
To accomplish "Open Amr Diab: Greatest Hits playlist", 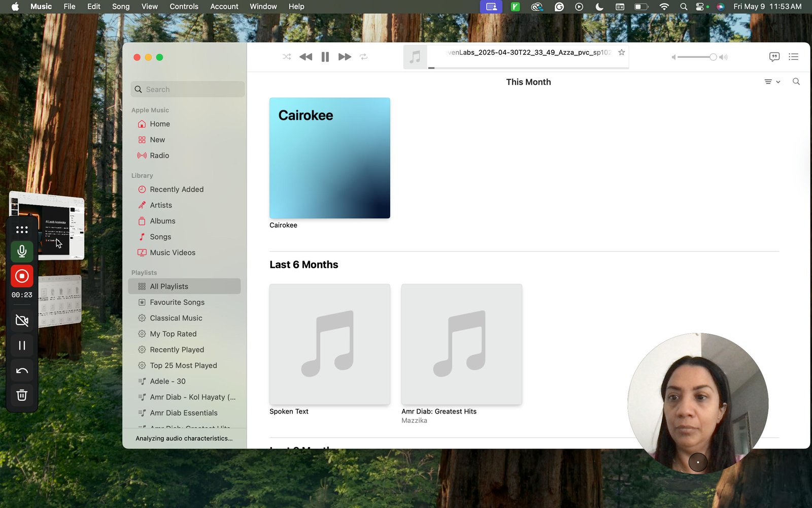I will point(461,344).
